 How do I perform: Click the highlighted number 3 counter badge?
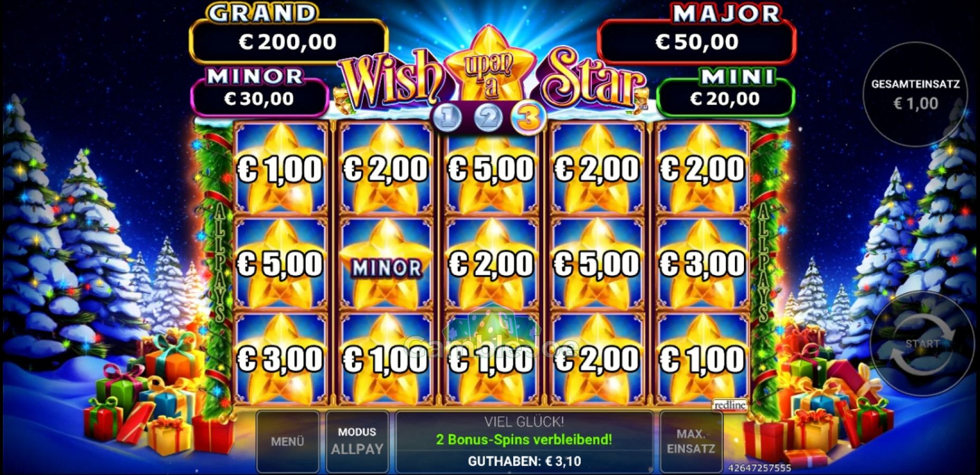pyautogui.click(x=528, y=117)
